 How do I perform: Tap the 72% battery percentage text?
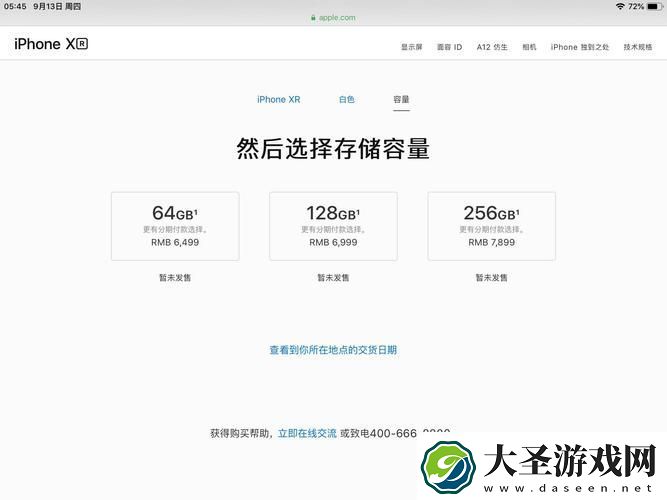(636, 6)
